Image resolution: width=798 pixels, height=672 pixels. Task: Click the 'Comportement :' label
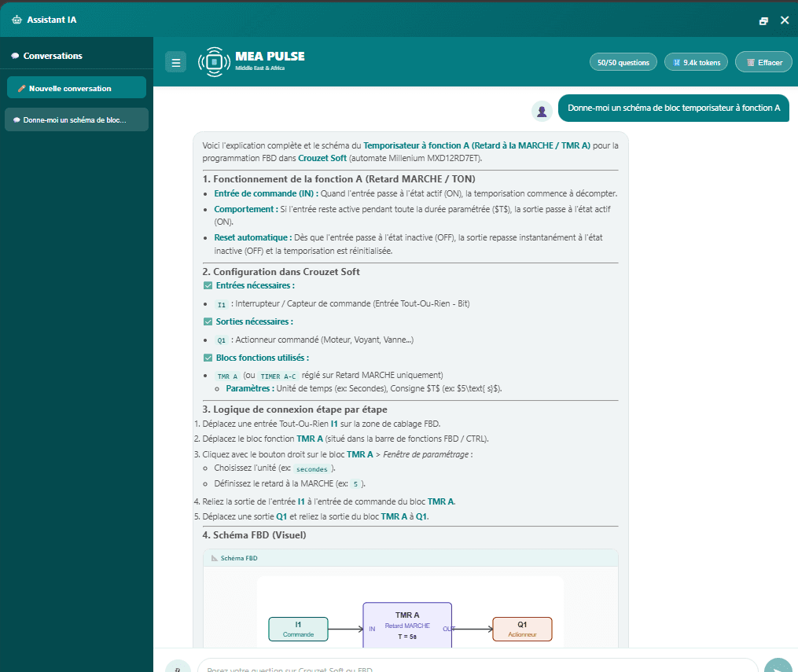tap(246, 209)
